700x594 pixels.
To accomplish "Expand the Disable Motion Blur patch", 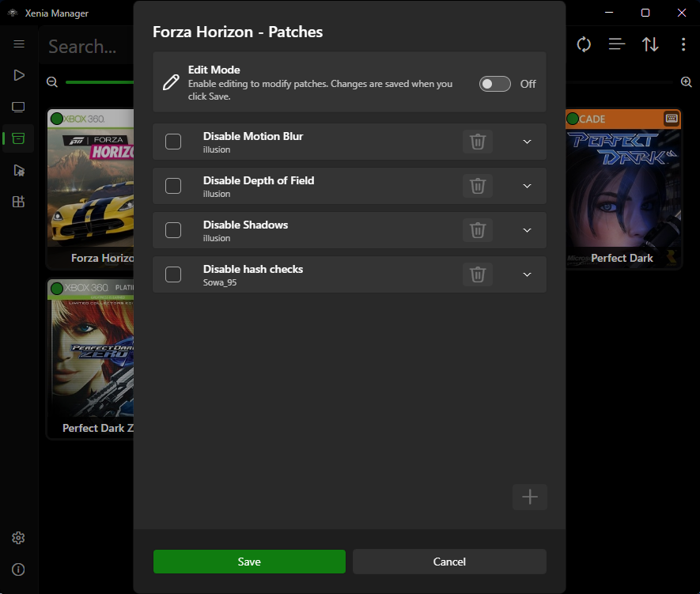I will click(x=528, y=142).
